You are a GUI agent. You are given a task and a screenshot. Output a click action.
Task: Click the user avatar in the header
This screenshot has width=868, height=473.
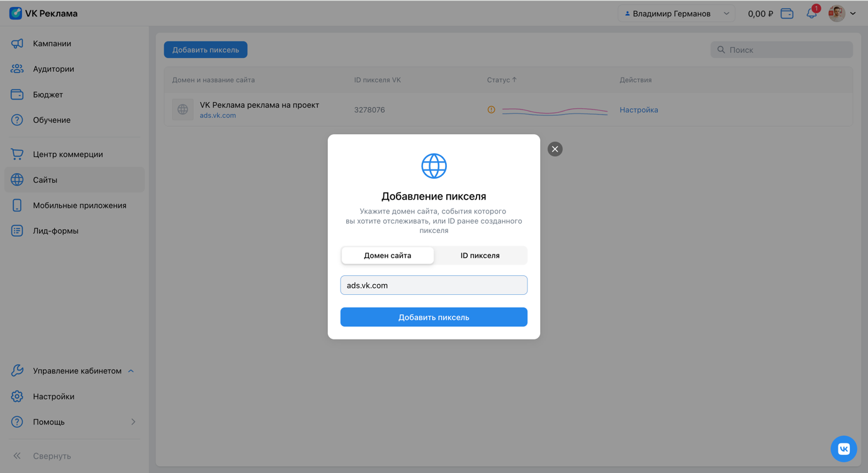[837, 13]
